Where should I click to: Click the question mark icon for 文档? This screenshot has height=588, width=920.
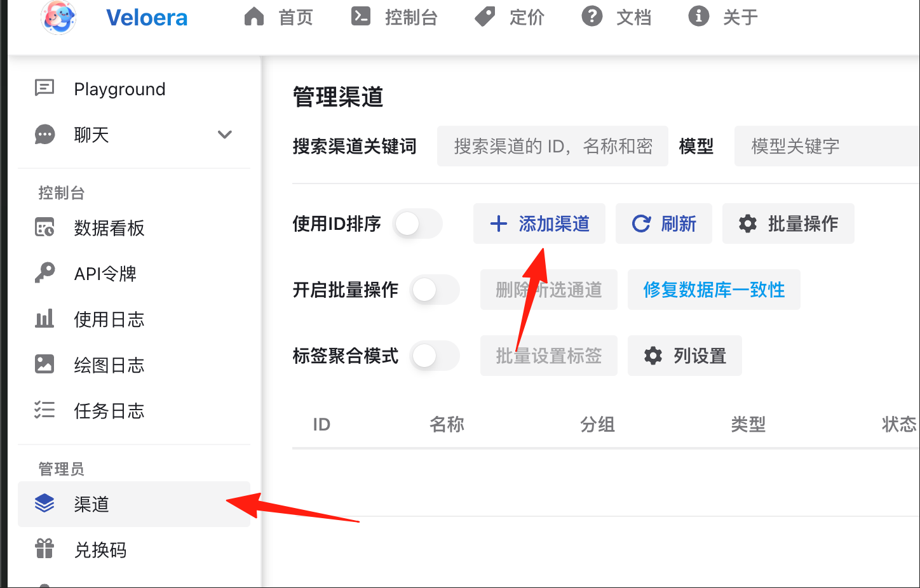click(592, 17)
